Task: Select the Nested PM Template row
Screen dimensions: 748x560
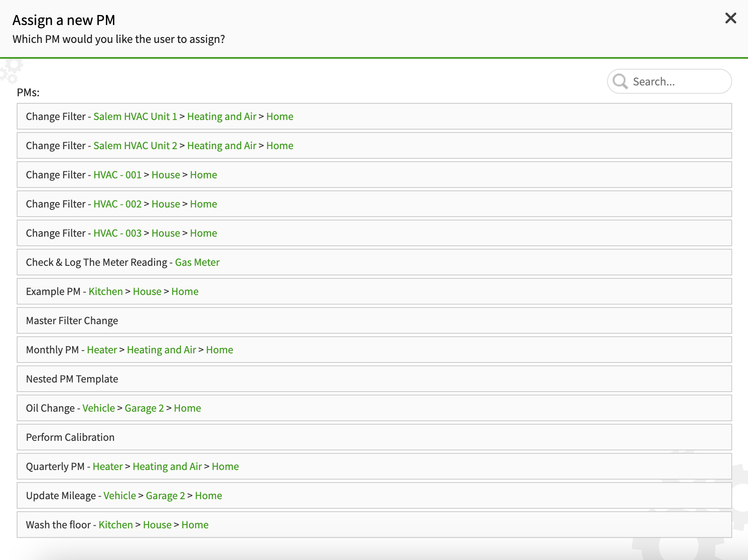Action: pyautogui.click(x=72, y=379)
